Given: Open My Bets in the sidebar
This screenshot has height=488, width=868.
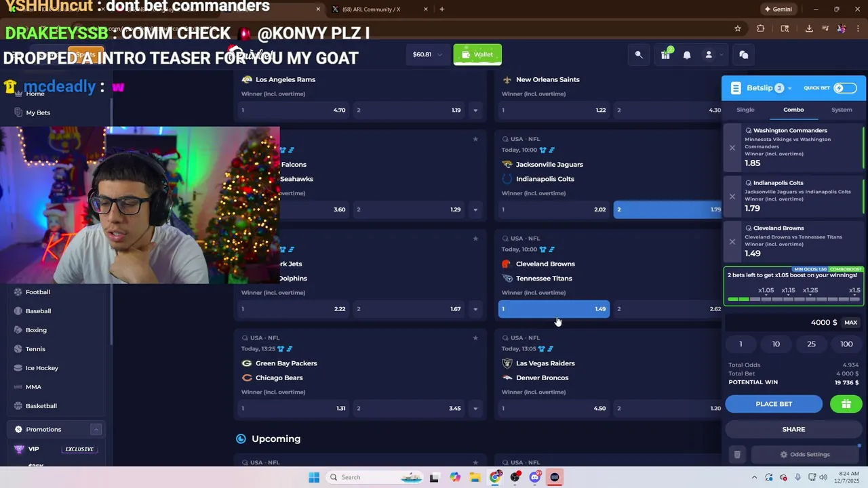Looking at the screenshot, I should [38, 113].
